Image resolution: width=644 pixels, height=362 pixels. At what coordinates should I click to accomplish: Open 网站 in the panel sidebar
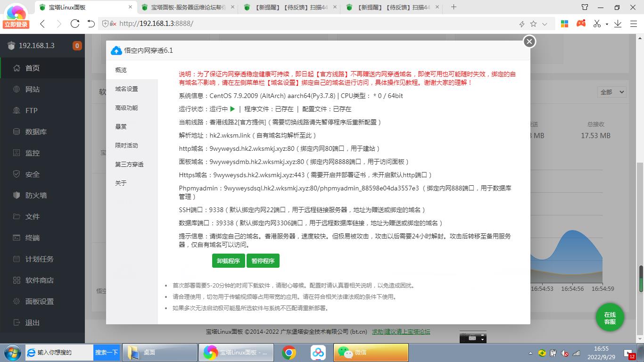[x=42, y=89]
